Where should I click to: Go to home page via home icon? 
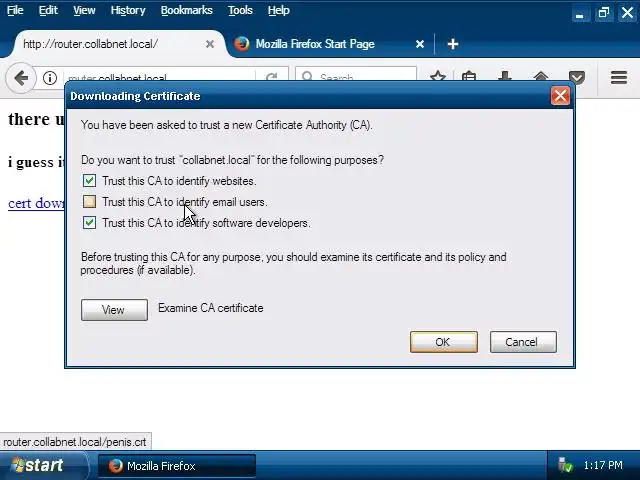[541, 76]
